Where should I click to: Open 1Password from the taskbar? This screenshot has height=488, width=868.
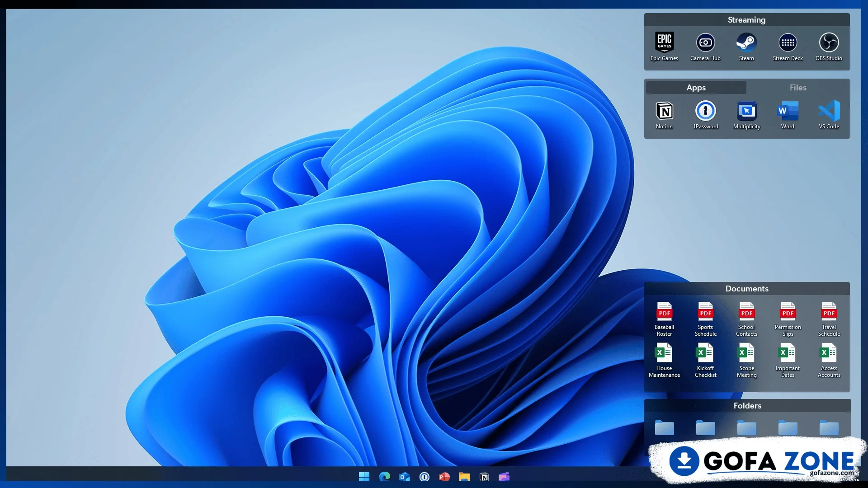click(424, 477)
